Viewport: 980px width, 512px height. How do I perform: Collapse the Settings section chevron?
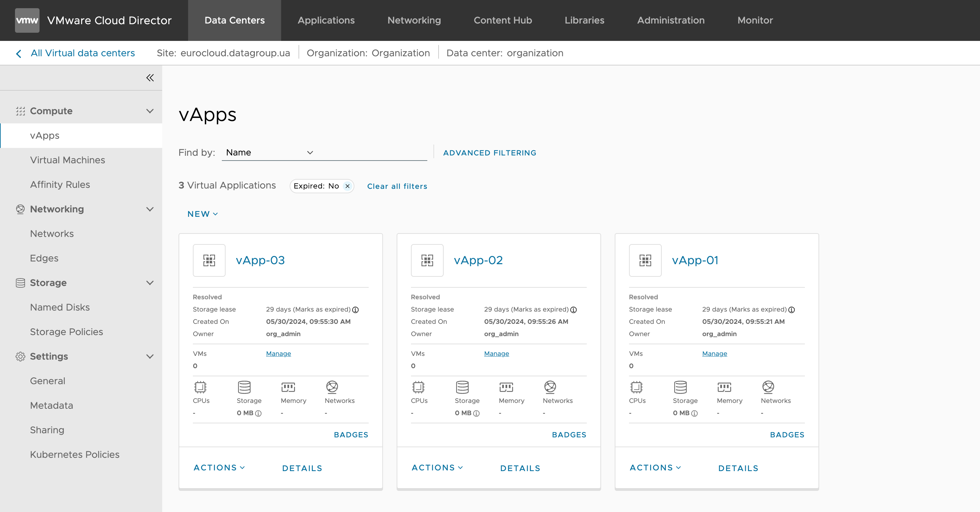pos(150,357)
